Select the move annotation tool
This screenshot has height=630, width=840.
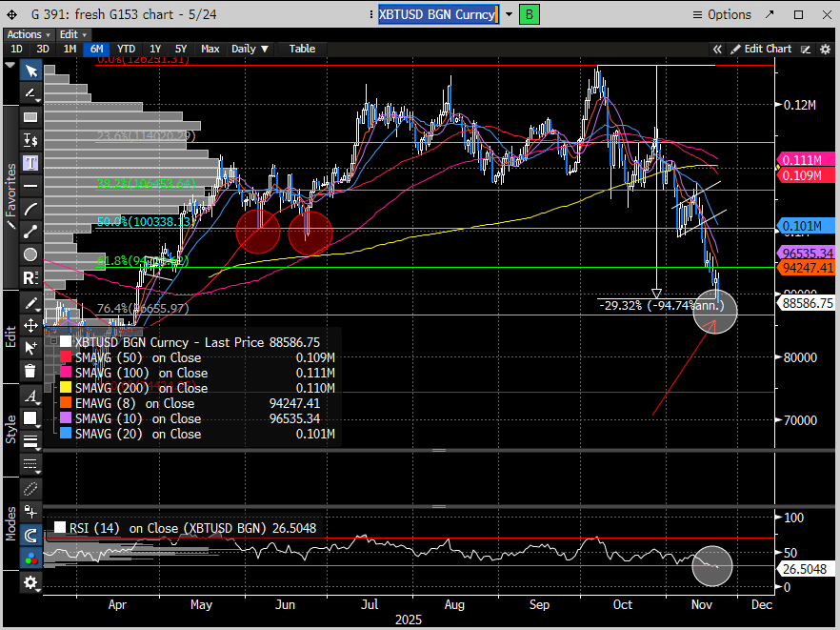pyautogui.click(x=30, y=325)
